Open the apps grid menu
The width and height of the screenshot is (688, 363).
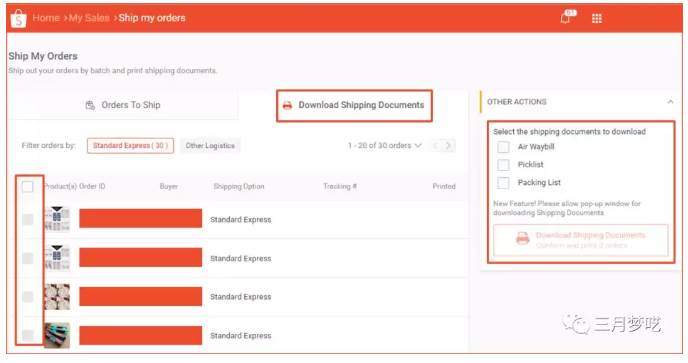click(597, 18)
